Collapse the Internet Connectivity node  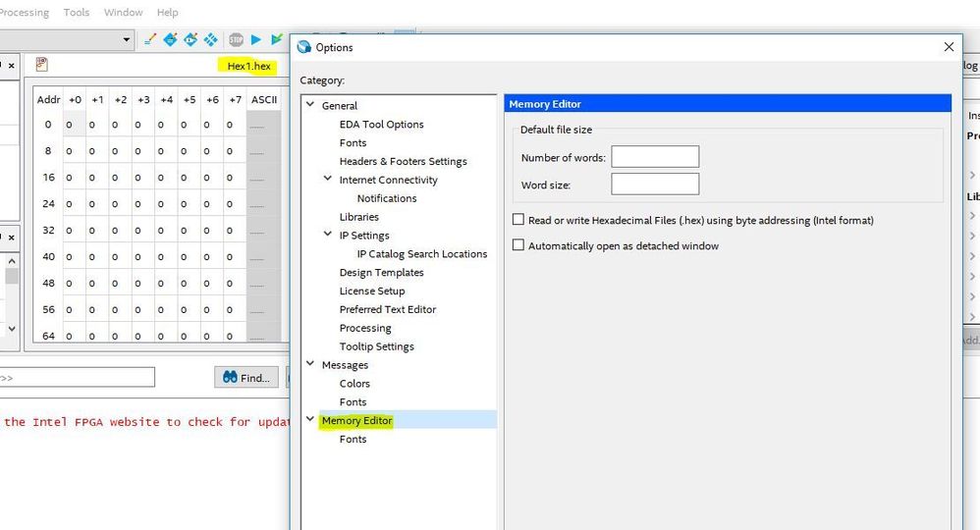pyautogui.click(x=328, y=179)
